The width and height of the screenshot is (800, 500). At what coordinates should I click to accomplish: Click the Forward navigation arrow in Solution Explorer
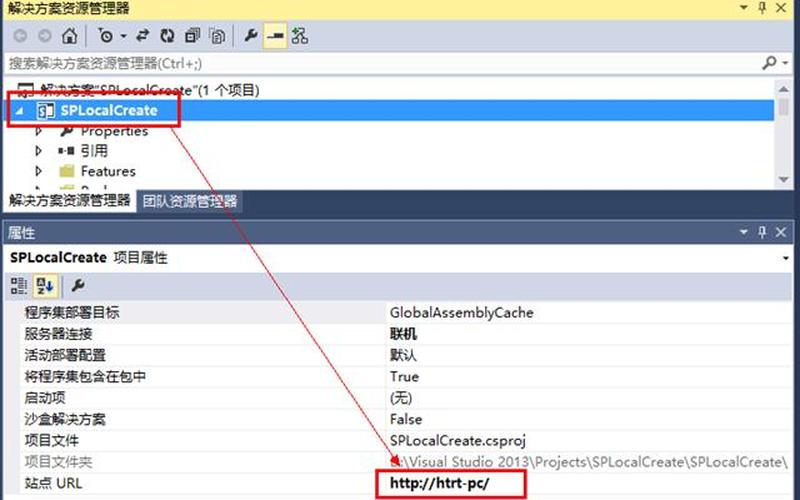point(45,36)
